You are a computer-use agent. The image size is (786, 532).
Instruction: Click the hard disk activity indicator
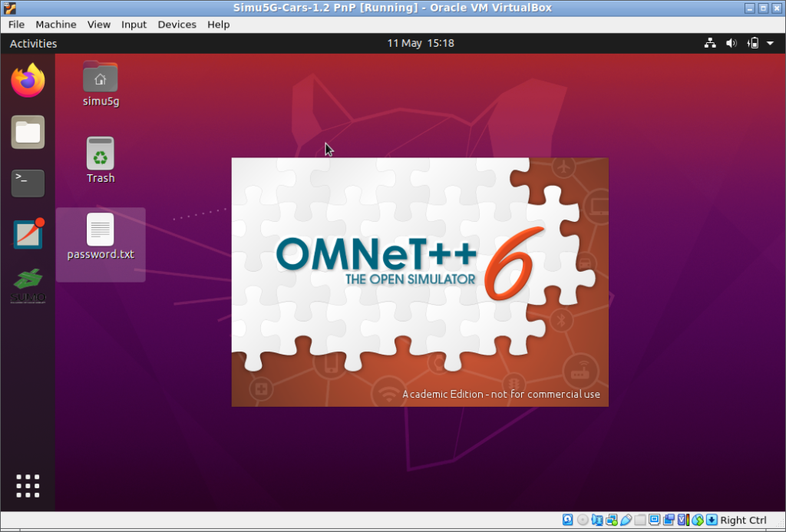[x=568, y=520]
